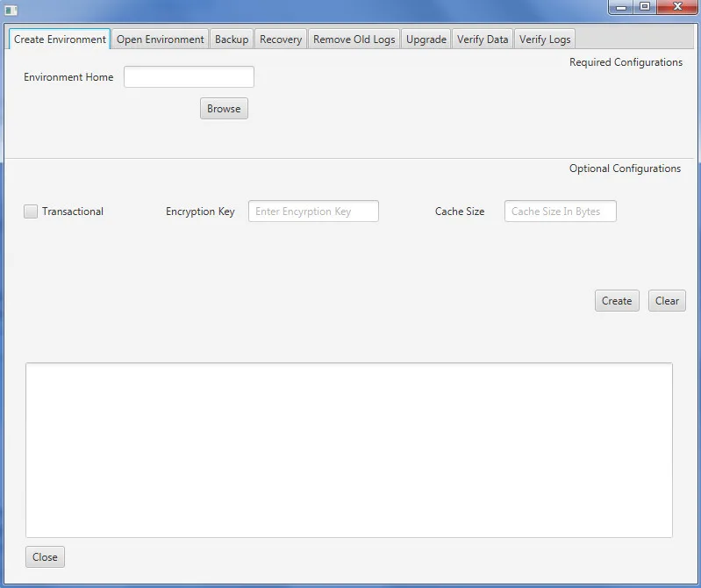Click the application icon in title bar

pos(11,11)
